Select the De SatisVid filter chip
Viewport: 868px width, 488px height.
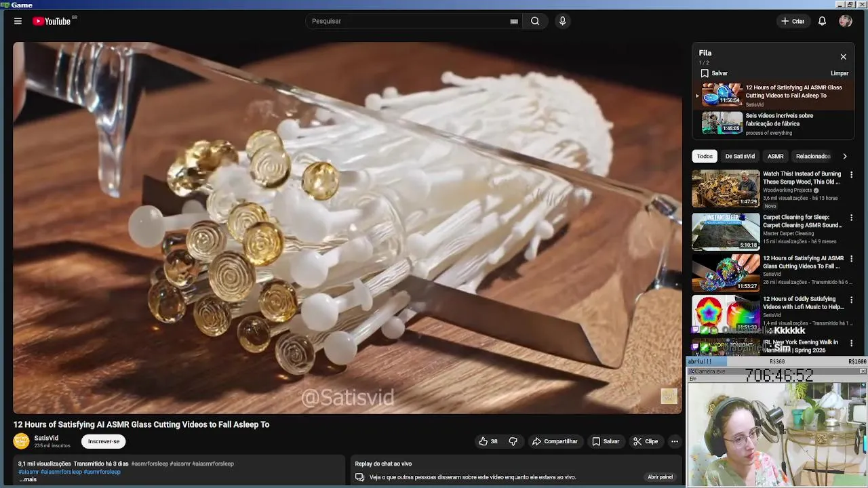740,156
